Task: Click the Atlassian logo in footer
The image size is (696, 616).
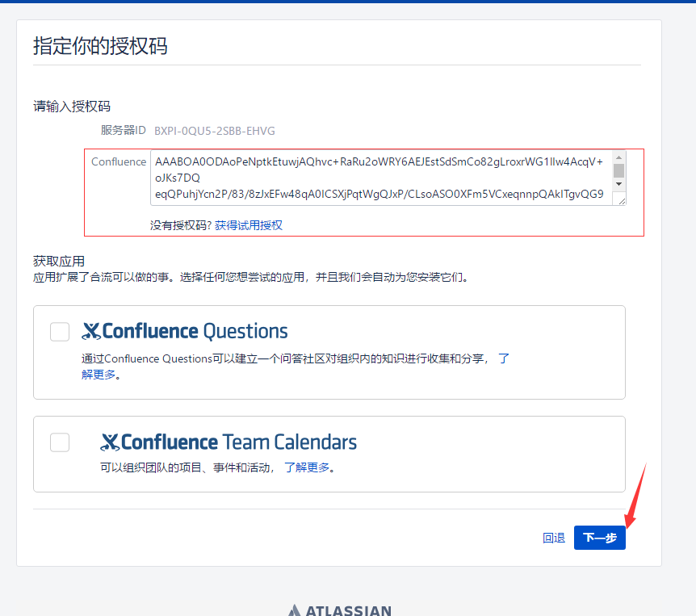Action: coord(340,610)
